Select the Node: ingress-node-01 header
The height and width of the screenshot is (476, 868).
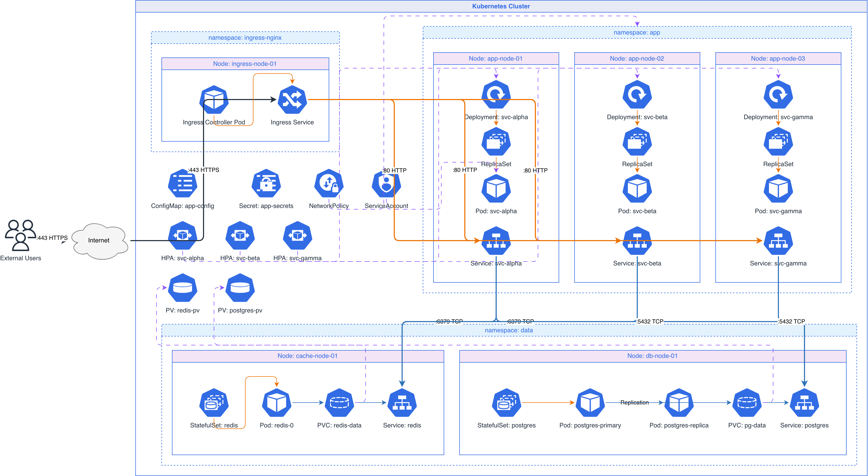(x=245, y=64)
